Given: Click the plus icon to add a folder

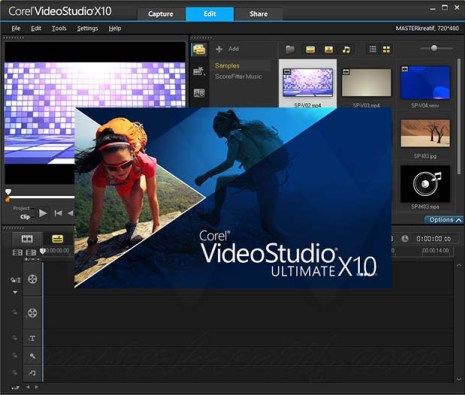Looking at the screenshot, I should click(219, 49).
